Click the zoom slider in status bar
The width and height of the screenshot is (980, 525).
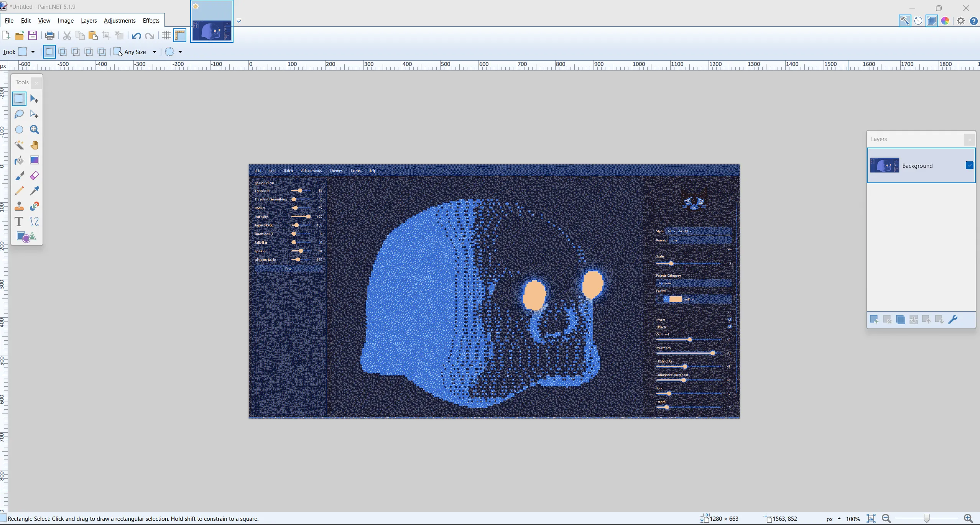click(x=926, y=518)
